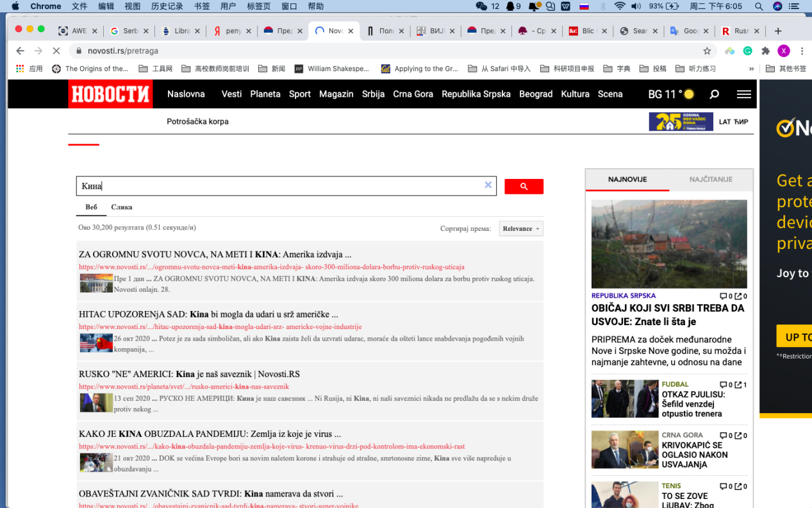Click the volume icon in the menu bar
812x508 pixels.
click(636, 6)
